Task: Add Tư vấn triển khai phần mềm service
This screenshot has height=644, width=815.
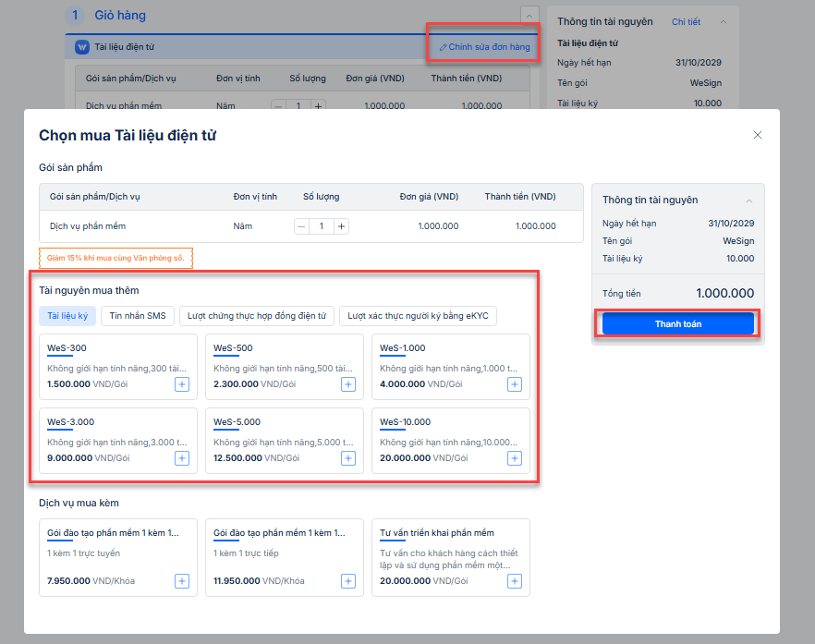Action: coord(514,581)
